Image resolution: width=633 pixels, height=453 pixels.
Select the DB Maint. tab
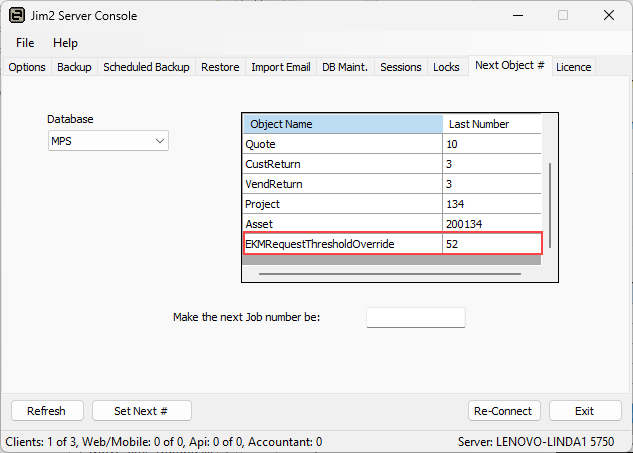click(345, 67)
